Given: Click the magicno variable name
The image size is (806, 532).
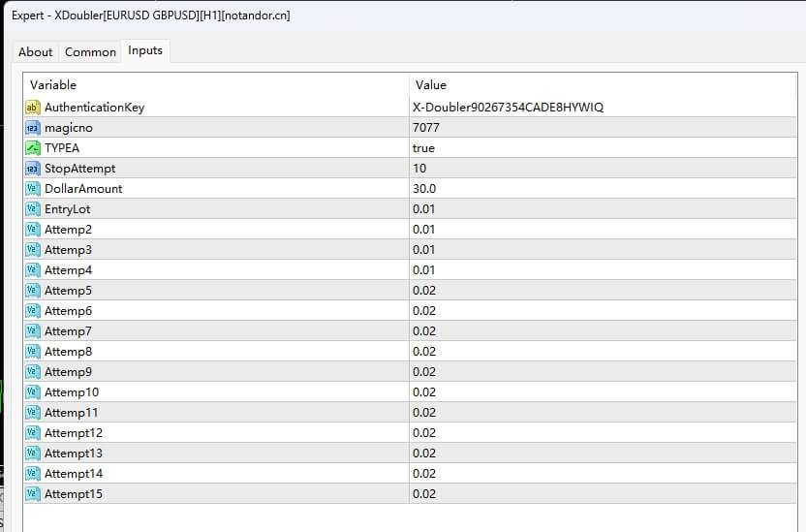Looking at the screenshot, I should 69,128.
